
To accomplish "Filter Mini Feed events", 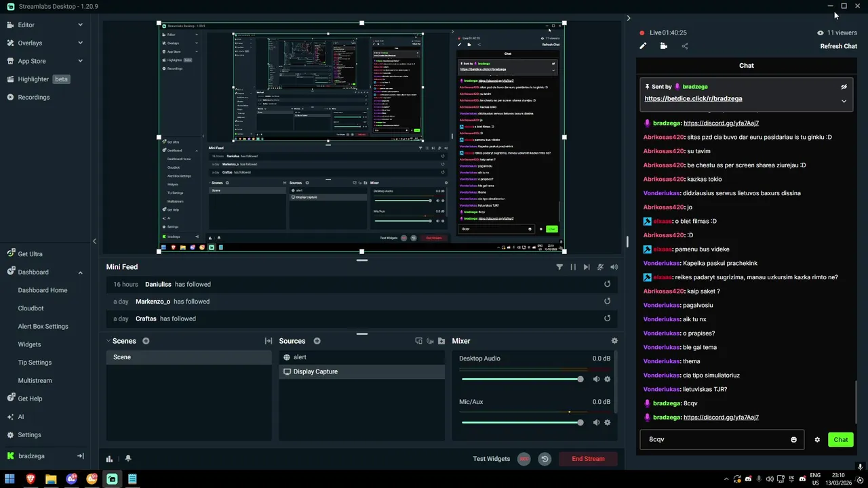I will 559,267.
